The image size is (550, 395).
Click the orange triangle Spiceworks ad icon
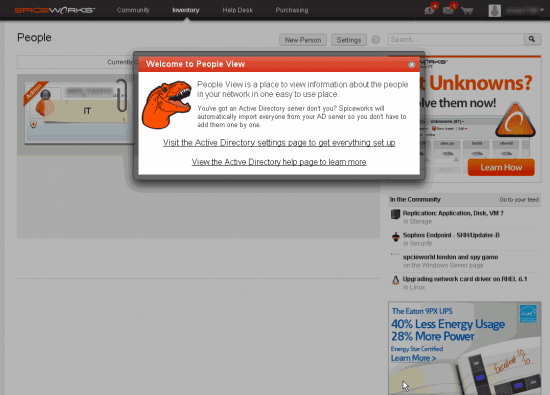pos(515,120)
